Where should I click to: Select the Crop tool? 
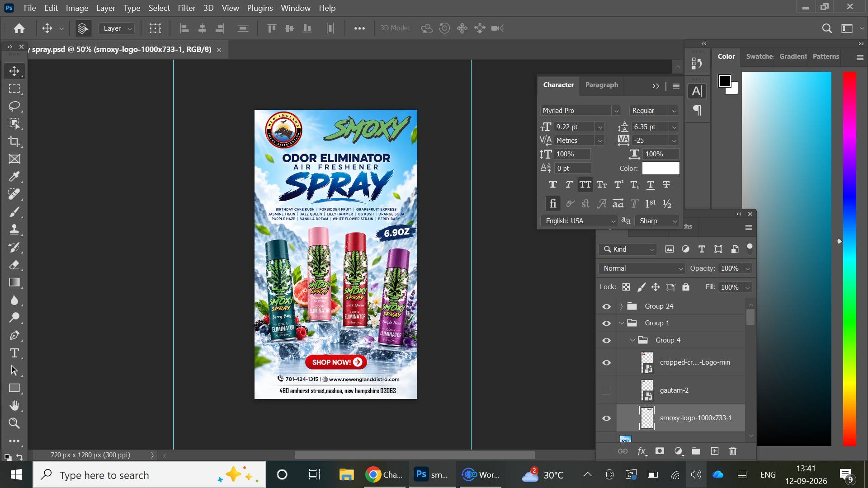(14, 141)
